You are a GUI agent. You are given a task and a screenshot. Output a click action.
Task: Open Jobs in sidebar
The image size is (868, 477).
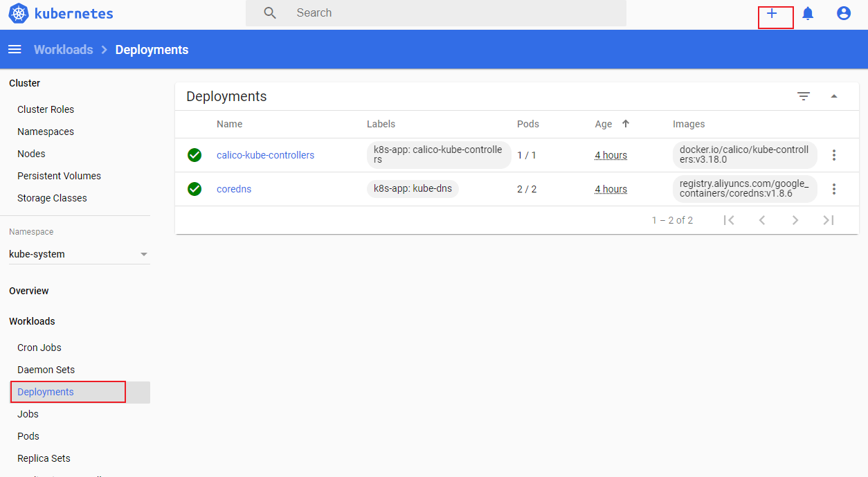point(28,414)
